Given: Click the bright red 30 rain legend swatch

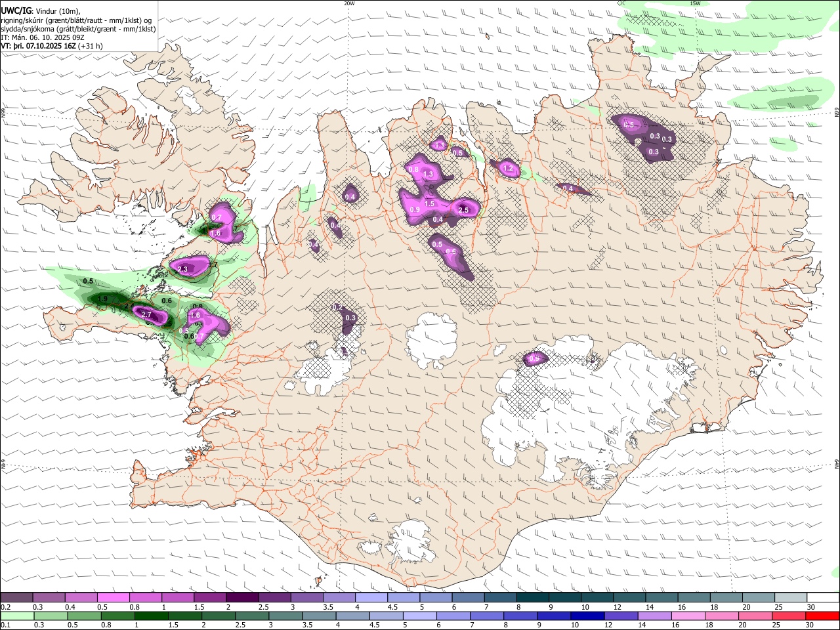Looking at the screenshot, I should click(x=823, y=616).
